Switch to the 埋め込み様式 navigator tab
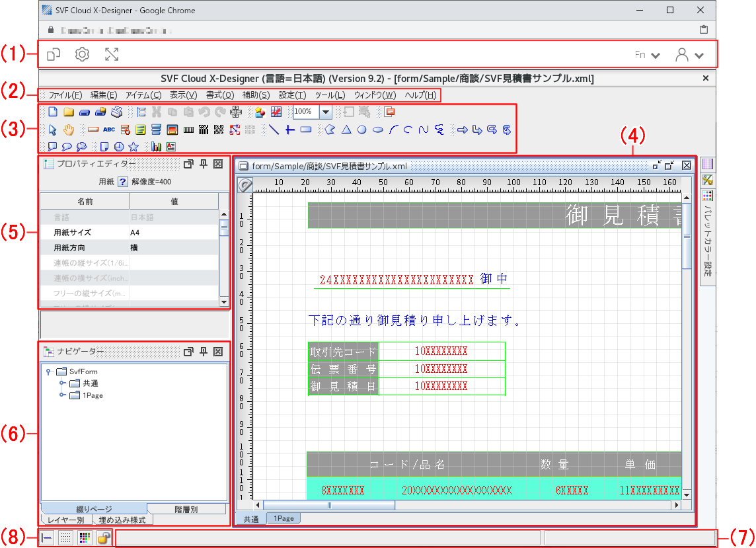756x548 pixels. [122, 520]
